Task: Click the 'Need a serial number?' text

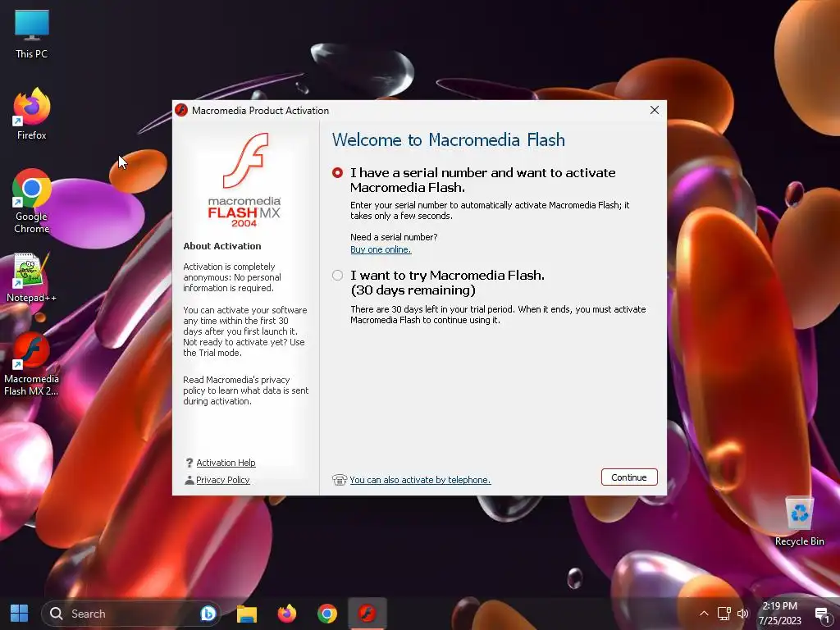Action: [394, 237]
